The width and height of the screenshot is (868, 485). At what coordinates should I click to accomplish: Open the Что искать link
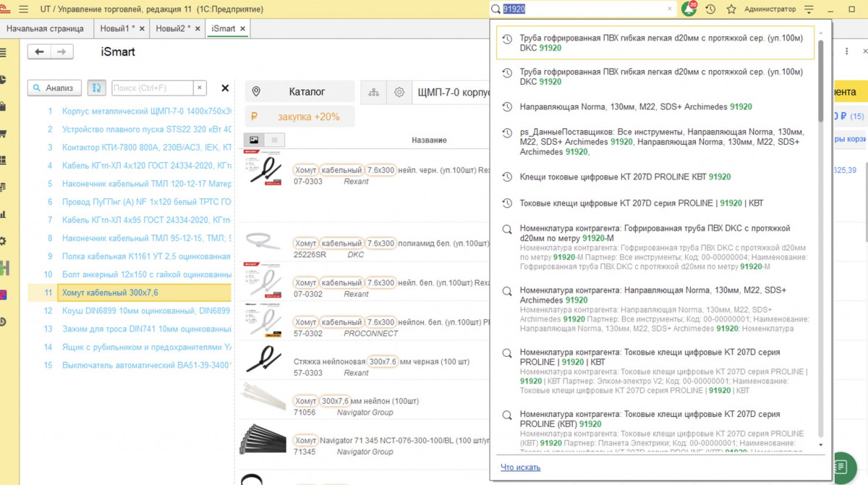[x=520, y=467]
